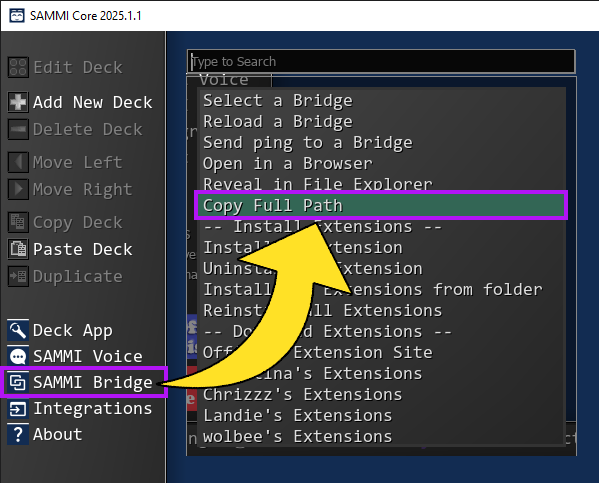Open Deck App via its wrench icon

(x=18, y=330)
